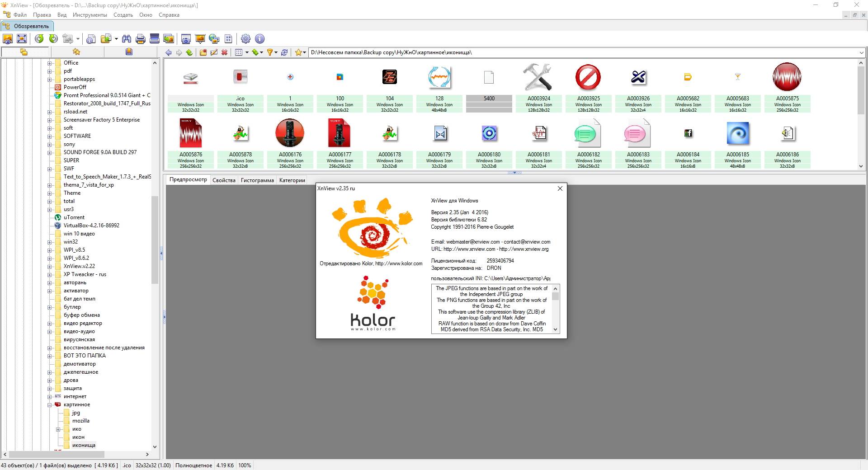This screenshot has width=868, height=470.
Task: Expand the Office folder node
Action: (50, 63)
